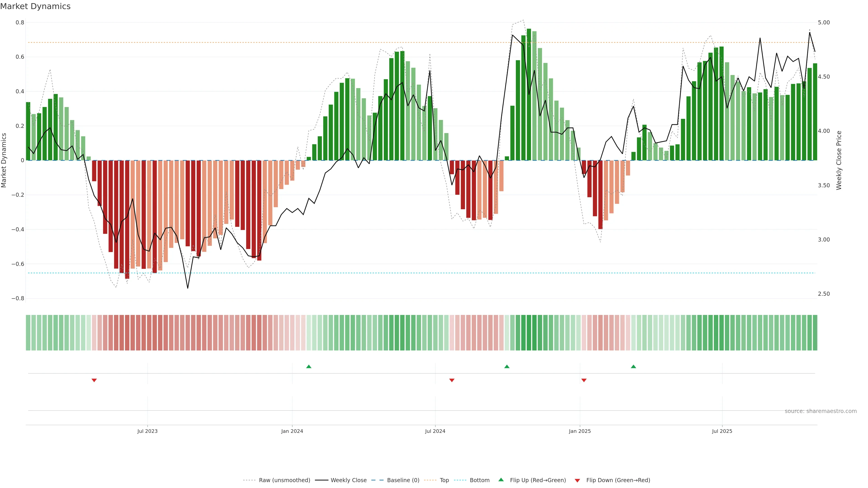Click the source: sharemaestro.com text
868x488 pixels.
pyautogui.click(x=821, y=411)
